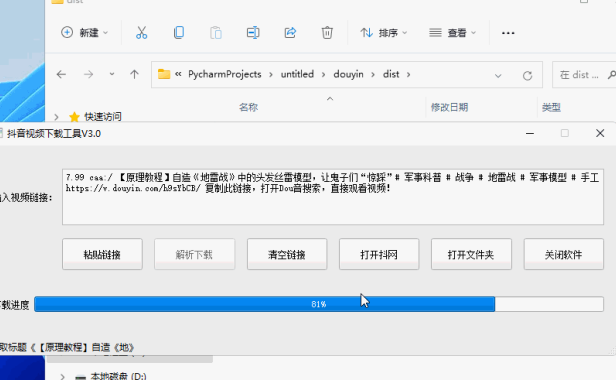Go back with the Explorer back arrow
Image resolution: width=616 pixels, height=380 pixels.
click(x=61, y=74)
